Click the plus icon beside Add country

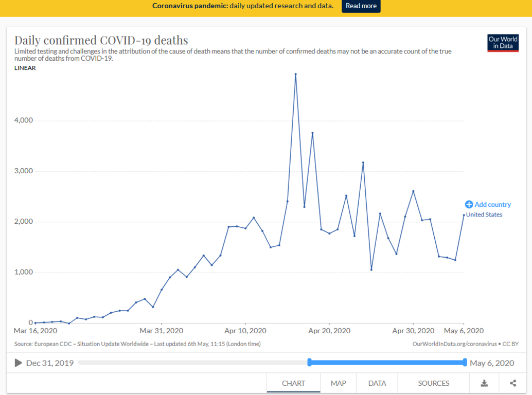pyautogui.click(x=469, y=205)
